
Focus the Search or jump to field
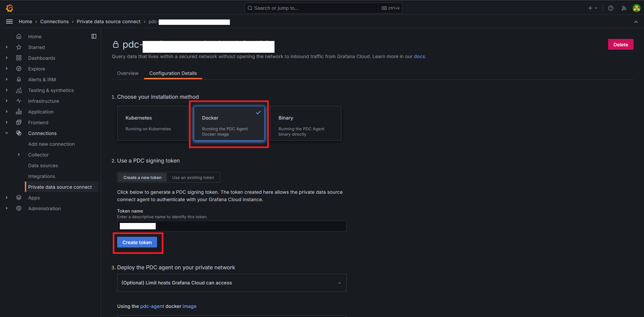click(x=324, y=8)
